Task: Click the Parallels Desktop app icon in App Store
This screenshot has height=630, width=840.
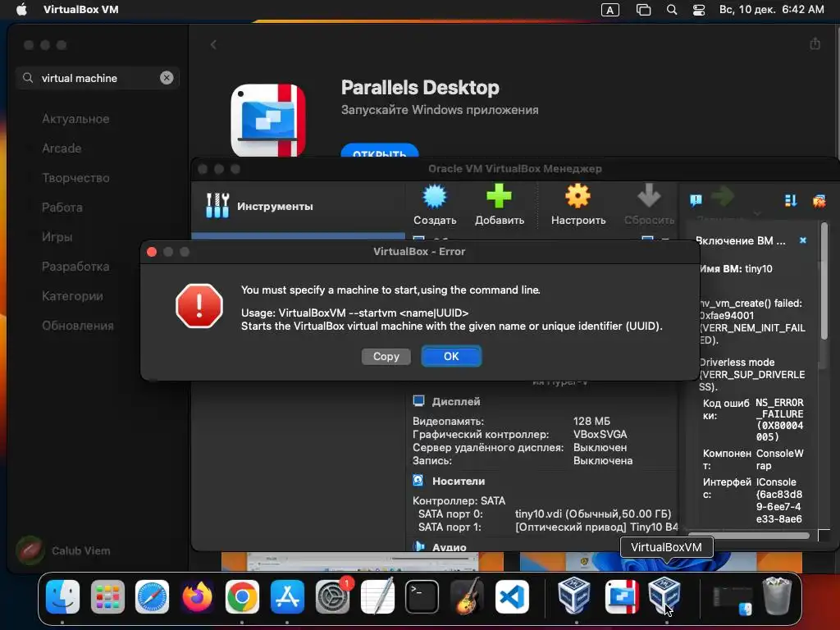Action: click(x=268, y=120)
